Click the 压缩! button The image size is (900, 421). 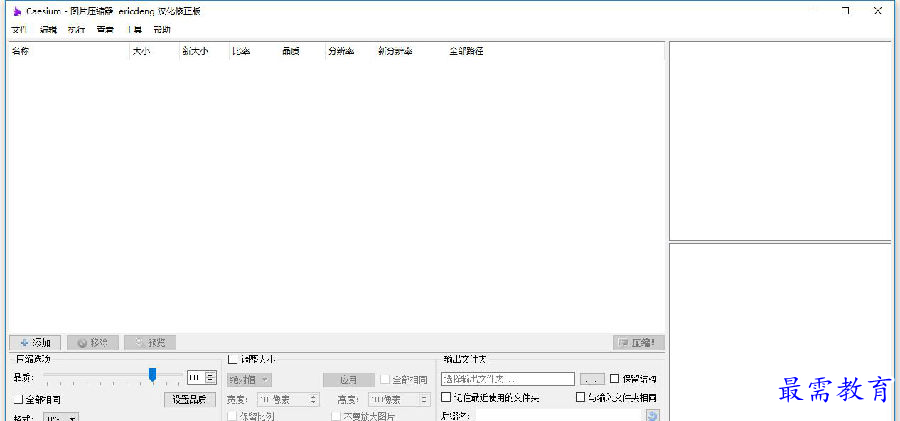[638, 343]
